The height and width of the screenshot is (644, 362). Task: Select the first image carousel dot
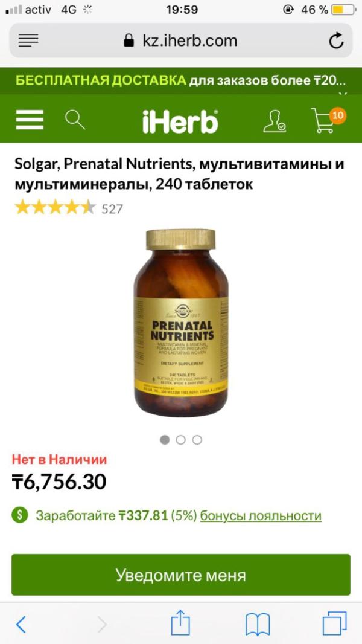coord(165,440)
